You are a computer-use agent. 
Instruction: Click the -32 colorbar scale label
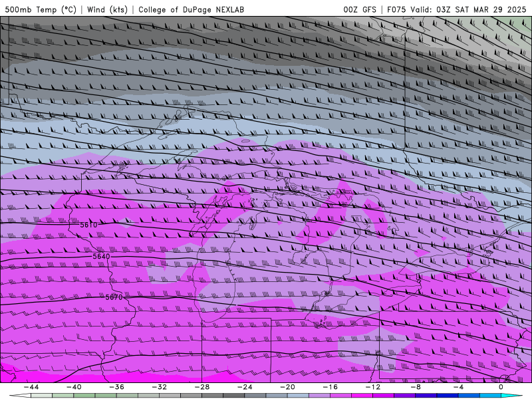click(159, 387)
